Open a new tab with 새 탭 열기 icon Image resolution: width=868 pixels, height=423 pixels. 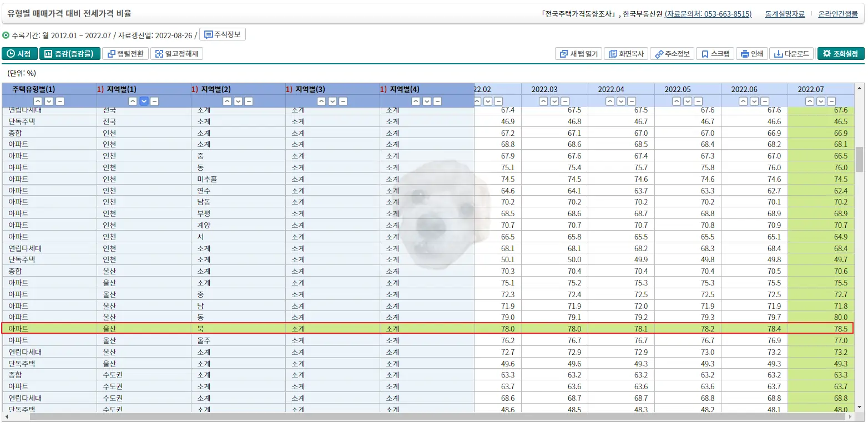578,54
